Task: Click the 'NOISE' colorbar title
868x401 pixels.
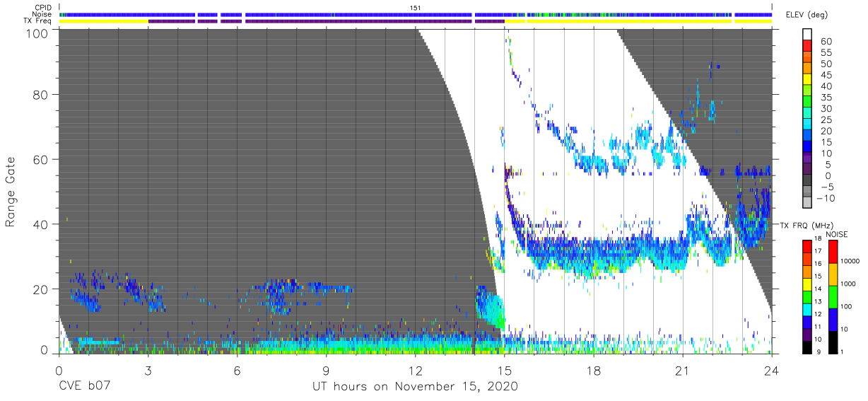Action: click(x=836, y=234)
